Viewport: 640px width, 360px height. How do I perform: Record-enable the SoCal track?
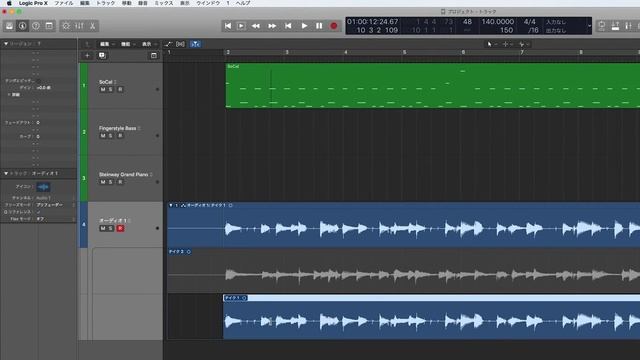(x=120, y=89)
